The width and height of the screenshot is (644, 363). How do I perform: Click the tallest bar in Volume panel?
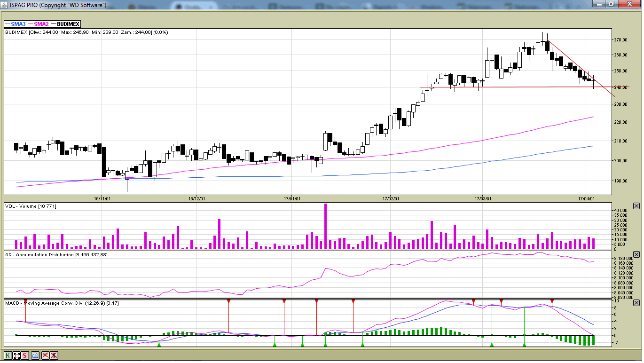325,226
